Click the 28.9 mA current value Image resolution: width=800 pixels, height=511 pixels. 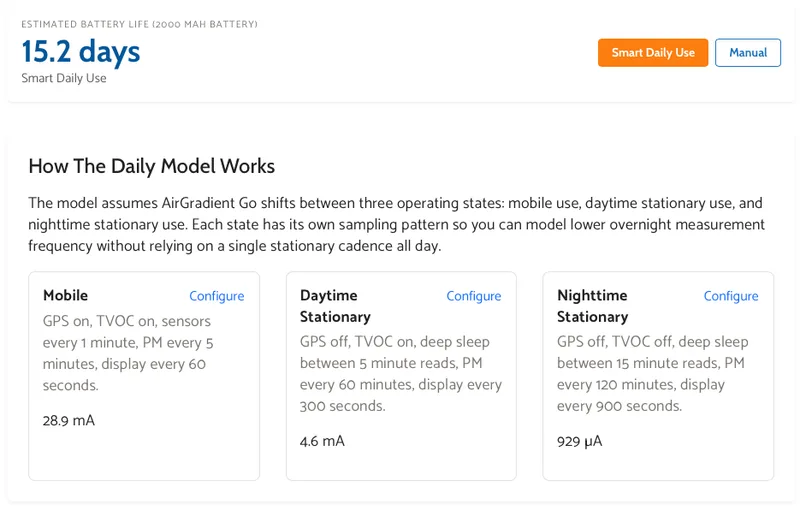(69, 421)
